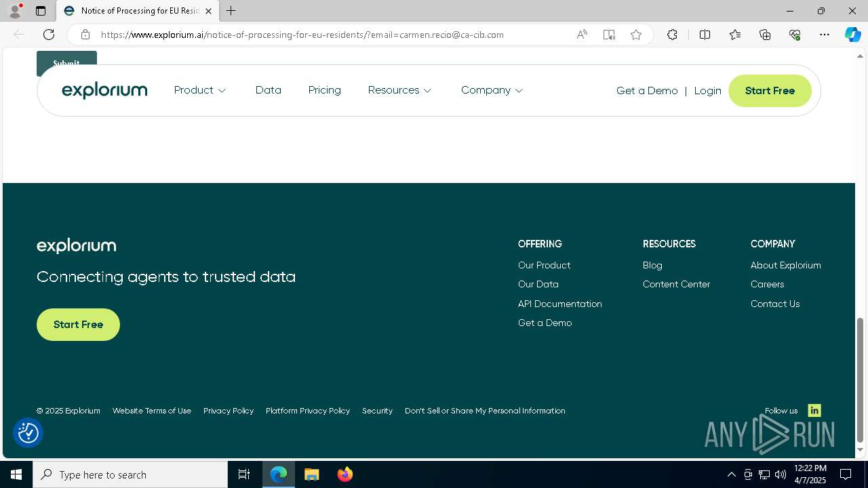This screenshot has width=868, height=488.
Task: Open the notification center
Action: pyautogui.click(x=846, y=474)
